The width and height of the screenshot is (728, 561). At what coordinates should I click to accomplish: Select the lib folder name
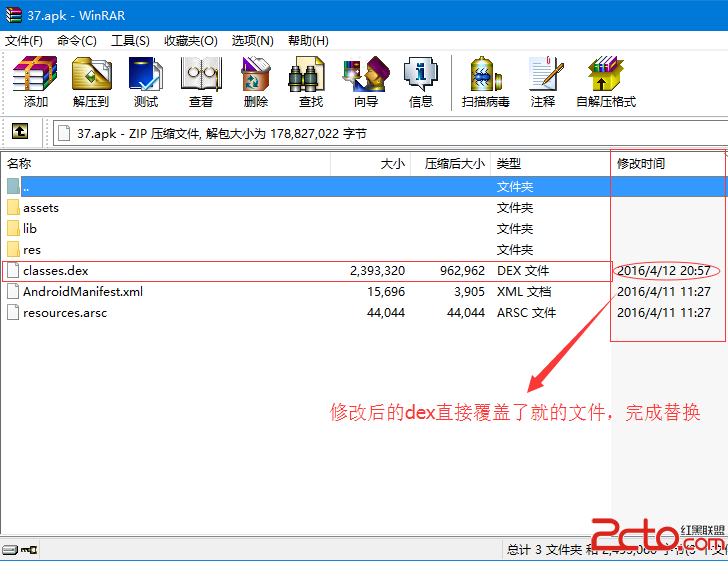click(x=30, y=228)
